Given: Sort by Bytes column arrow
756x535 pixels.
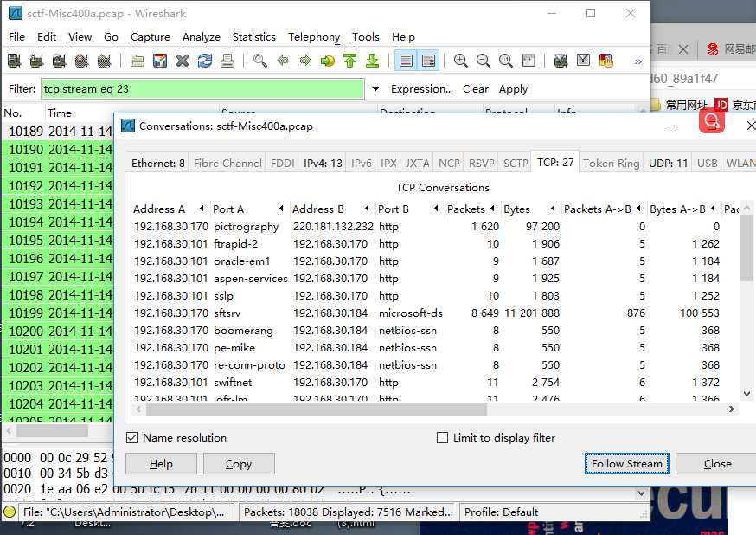Looking at the screenshot, I should click(x=553, y=209).
